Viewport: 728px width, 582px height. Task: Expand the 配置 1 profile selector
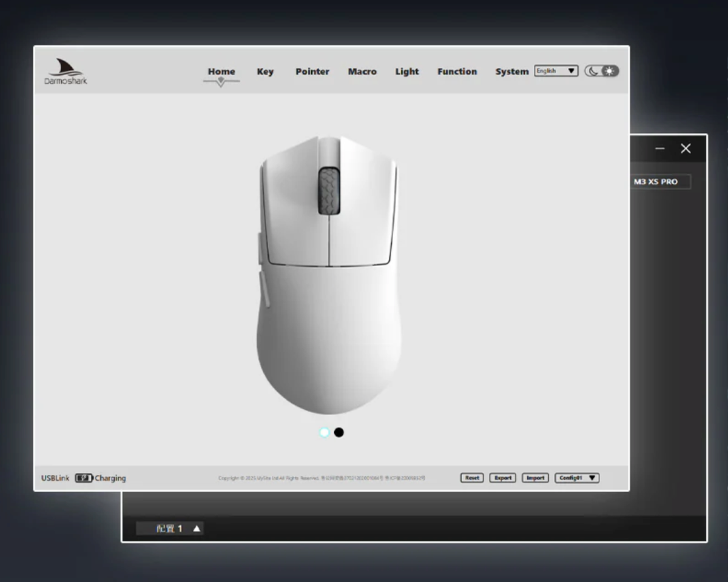click(x=169, y=529)
